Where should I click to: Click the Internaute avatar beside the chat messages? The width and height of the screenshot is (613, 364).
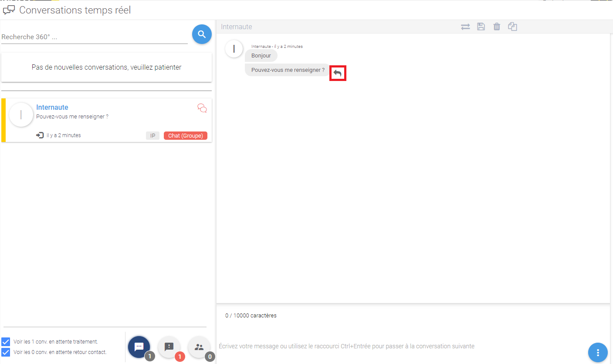point(234,48)
